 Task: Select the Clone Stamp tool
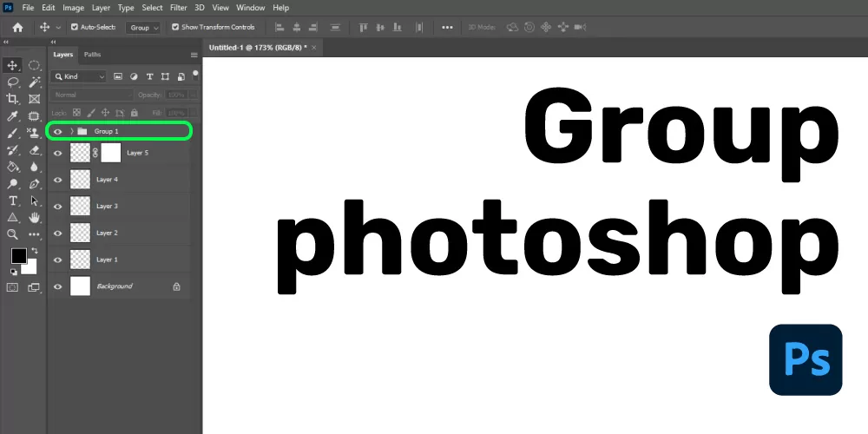(x=35, y=133)
